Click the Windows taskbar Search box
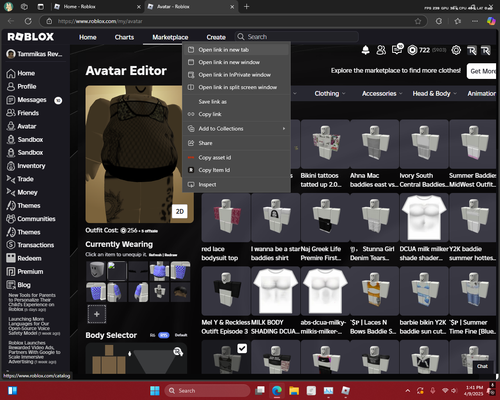The width and height of the screenshot is (500, 400). pyautogui.click(x=207, y=391)
